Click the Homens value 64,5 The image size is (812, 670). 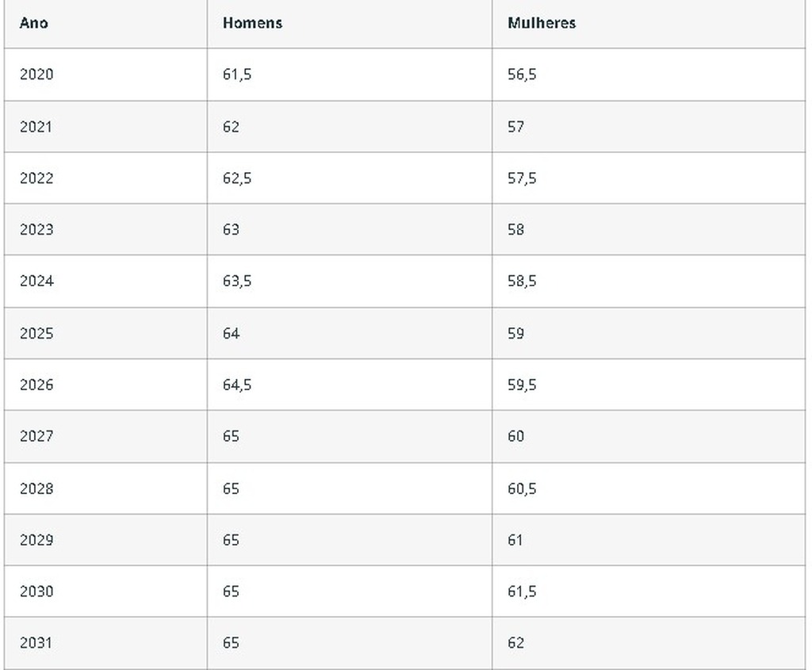[237, 385]
